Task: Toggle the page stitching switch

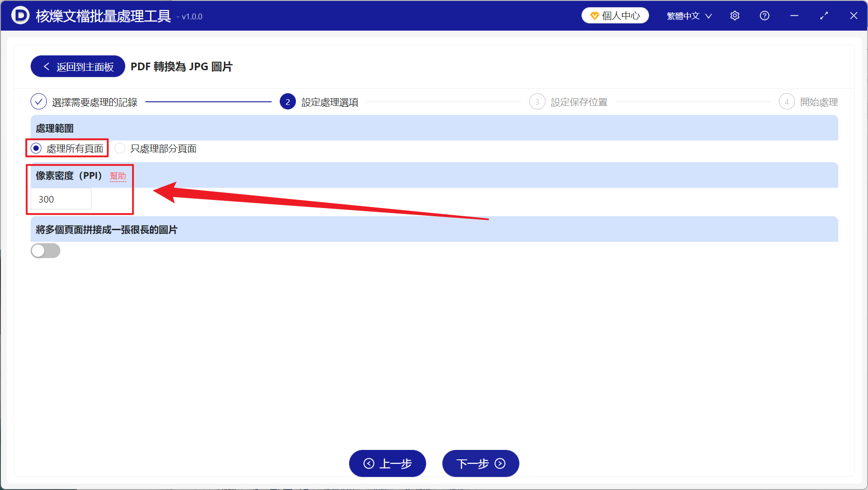Action: coord(45,251)
